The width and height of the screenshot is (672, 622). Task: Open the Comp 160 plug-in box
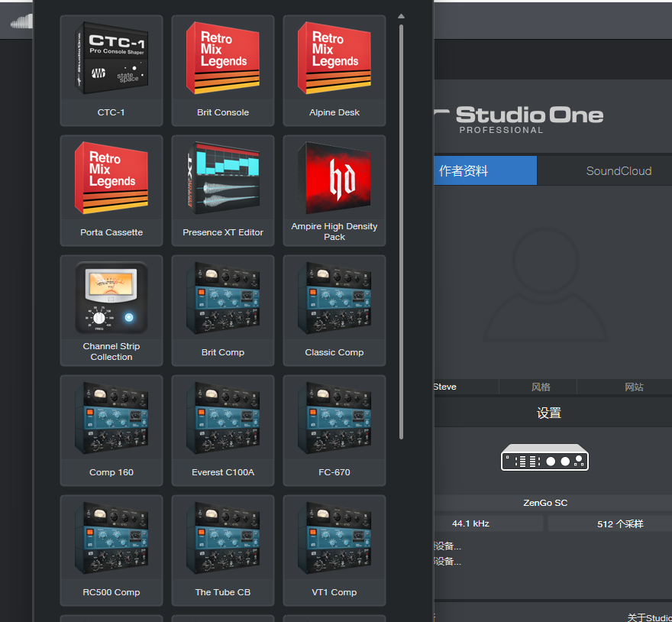tap(111, 431)
